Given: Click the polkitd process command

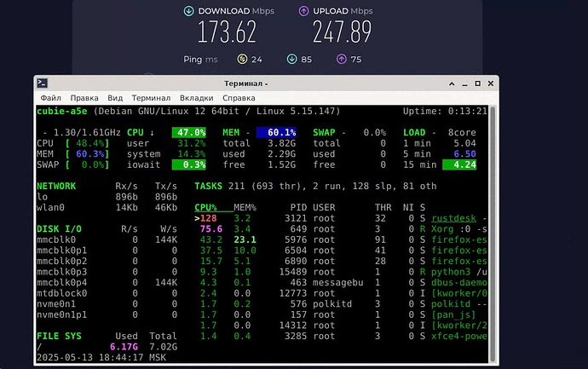Looking at the screenshot, I should [451, 304].
